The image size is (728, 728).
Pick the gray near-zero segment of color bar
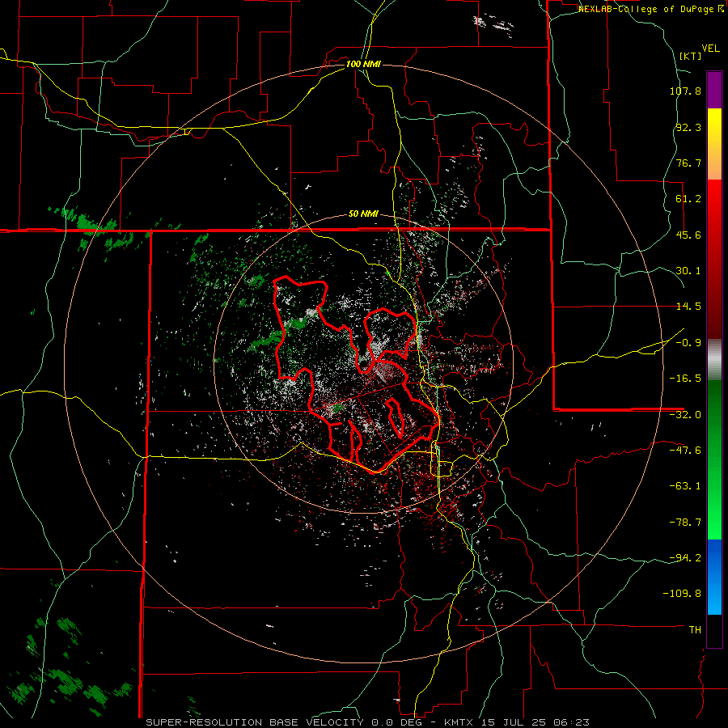pos(714,360)
